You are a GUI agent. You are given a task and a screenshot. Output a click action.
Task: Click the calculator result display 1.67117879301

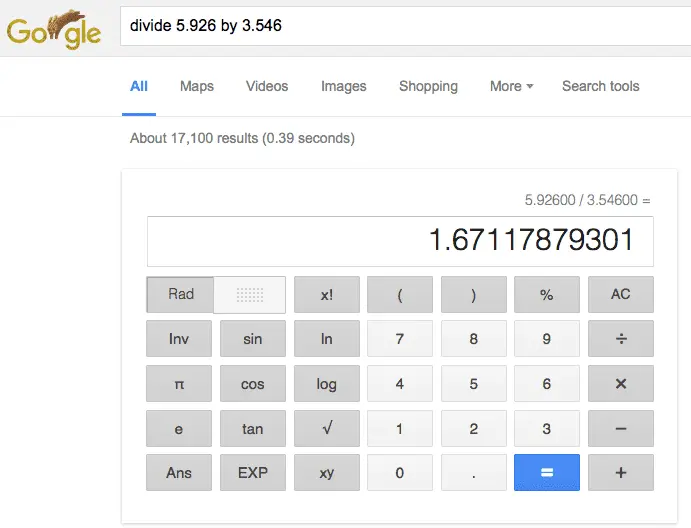(x=400, y=242)
